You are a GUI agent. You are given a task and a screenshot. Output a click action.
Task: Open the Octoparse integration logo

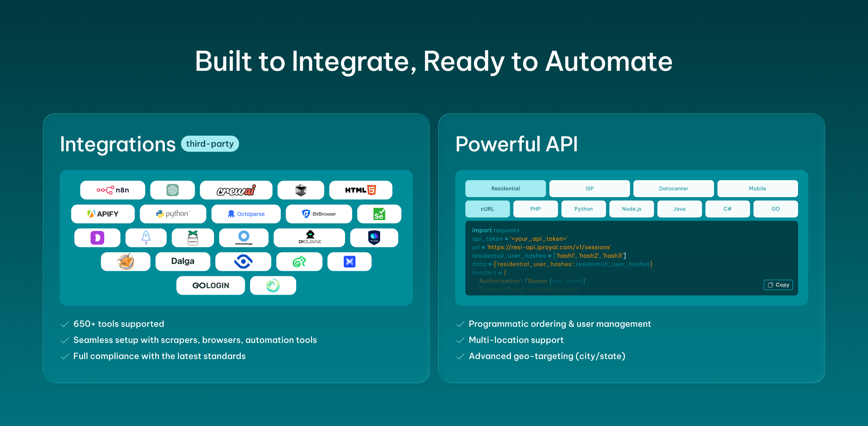[x=246, y=214]
